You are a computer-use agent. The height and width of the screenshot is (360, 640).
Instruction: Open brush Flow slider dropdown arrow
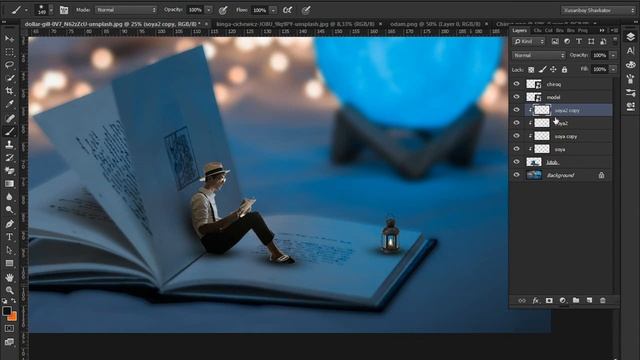(273, 10)
